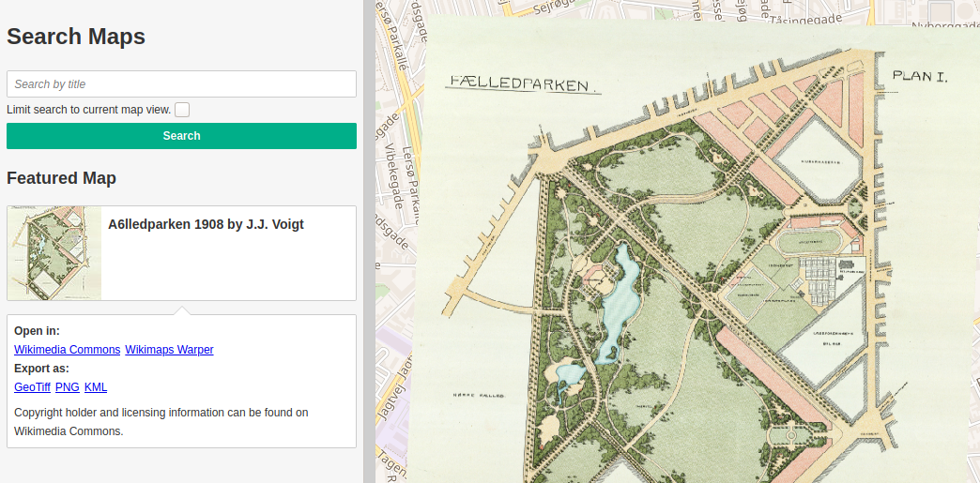Click the Search by title input field
This screenshot has width=980, height=483.
click(x=181, y=83)
